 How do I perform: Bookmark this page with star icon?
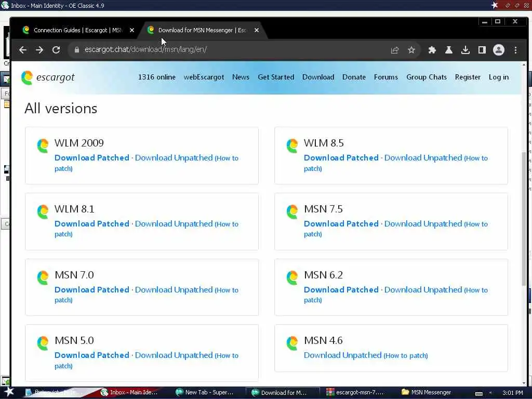[411, 50]
